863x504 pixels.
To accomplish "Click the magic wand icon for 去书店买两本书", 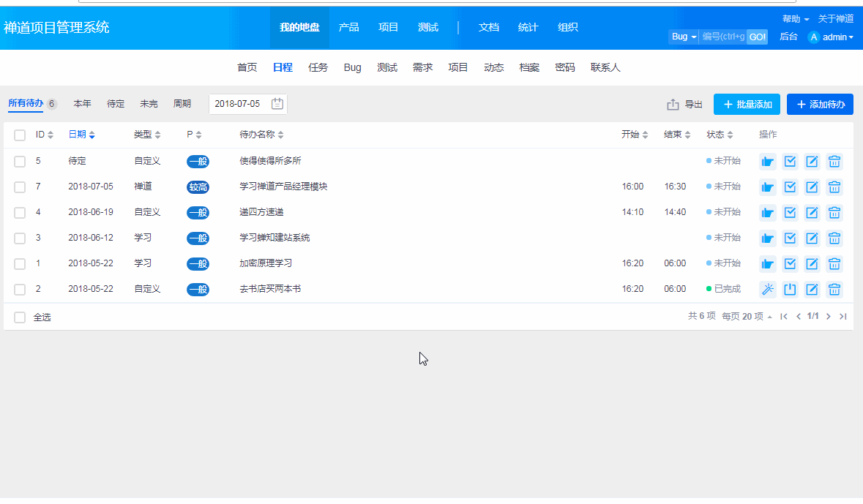I will (x=767, y=290).
